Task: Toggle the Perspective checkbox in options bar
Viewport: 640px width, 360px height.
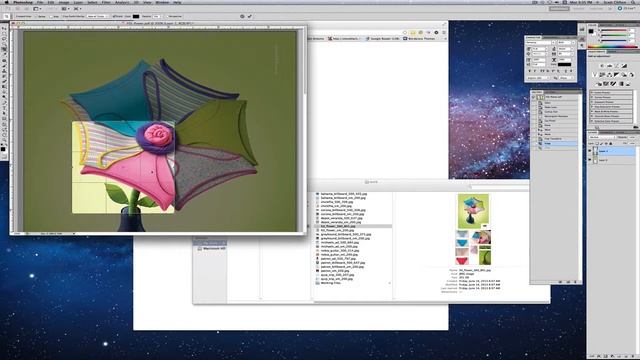Action: click(167, 16)
